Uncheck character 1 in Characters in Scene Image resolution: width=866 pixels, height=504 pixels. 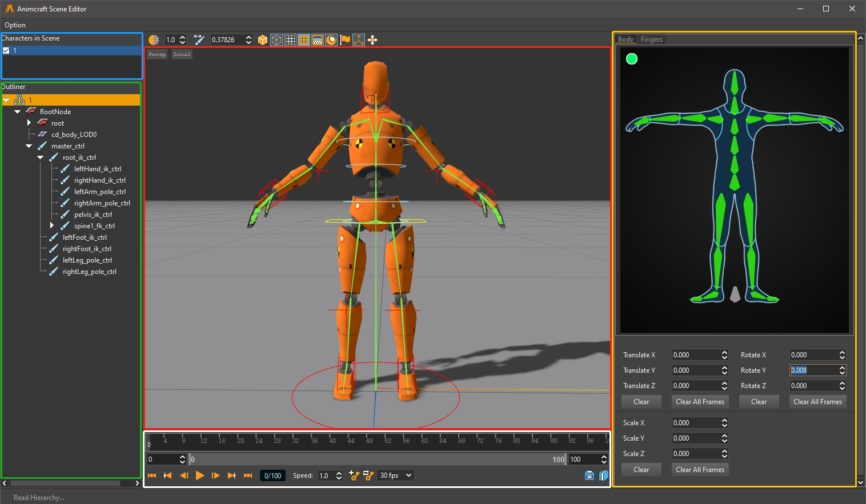click(6, 51)
